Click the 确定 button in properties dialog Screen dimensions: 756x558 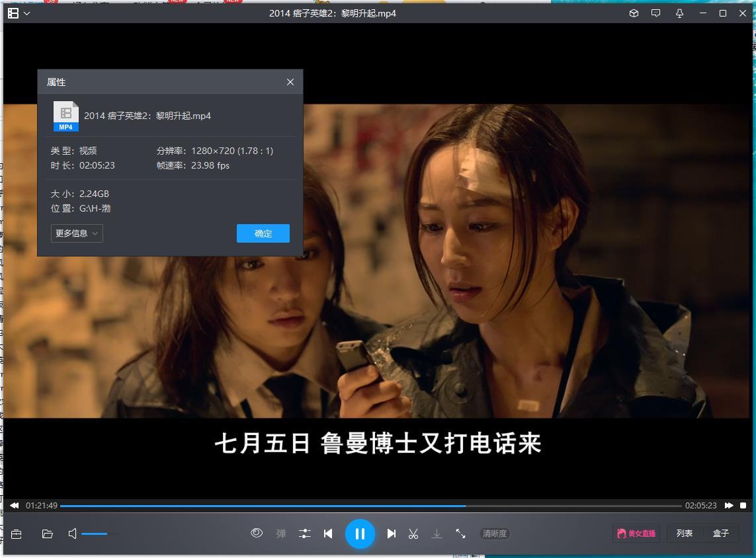click(x=263, y=233)
